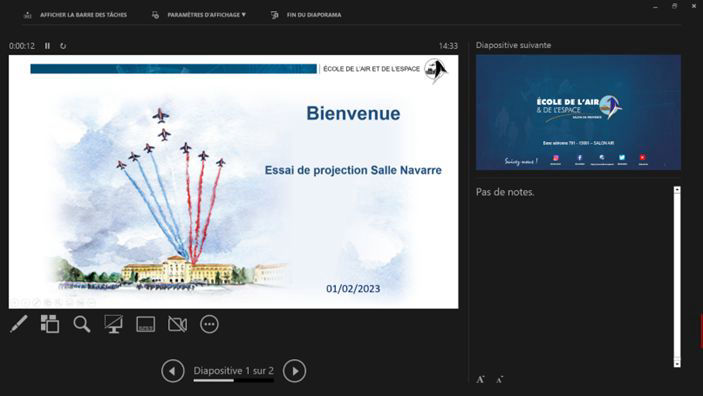The width and height of the screenshot is (703, 396).
Task: Select the pen and laser pointer tools
Action: pos(19,324)
